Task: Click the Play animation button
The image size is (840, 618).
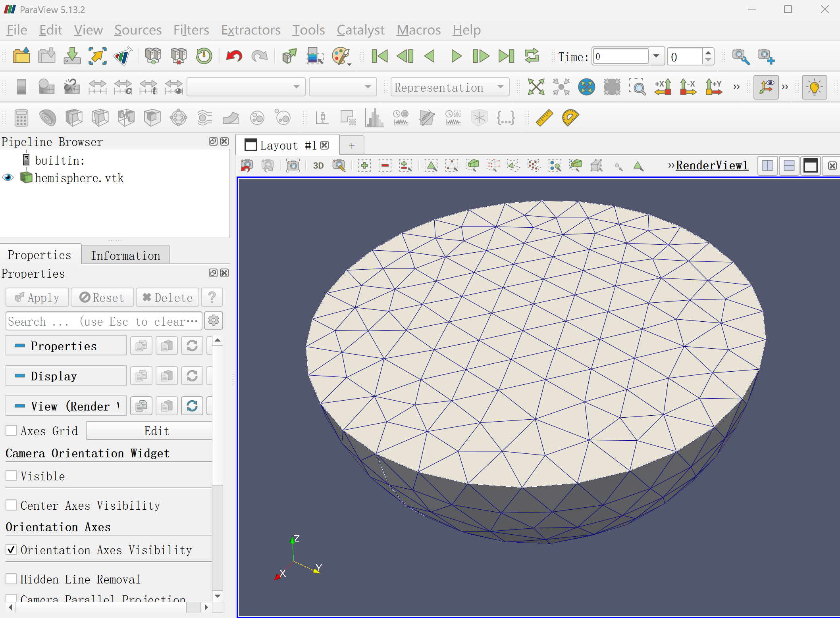Action: click(x=456, y=56)
